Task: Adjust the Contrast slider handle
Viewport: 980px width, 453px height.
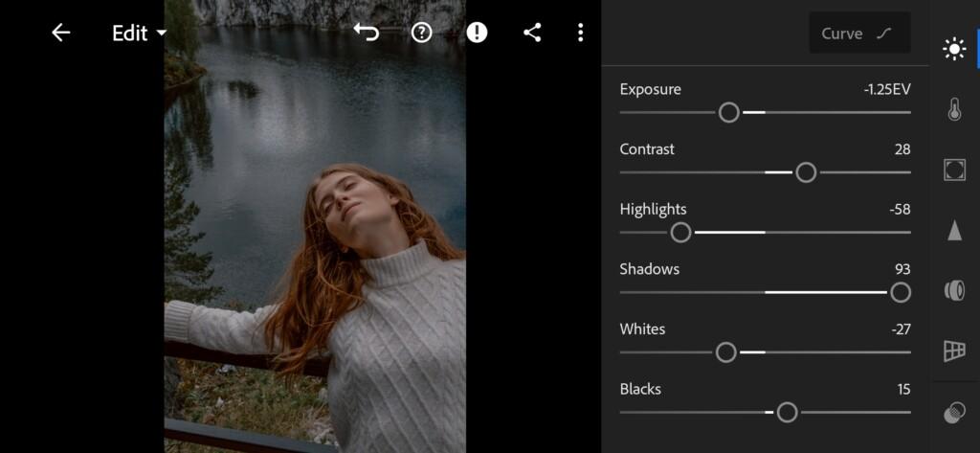Action: 806,172
